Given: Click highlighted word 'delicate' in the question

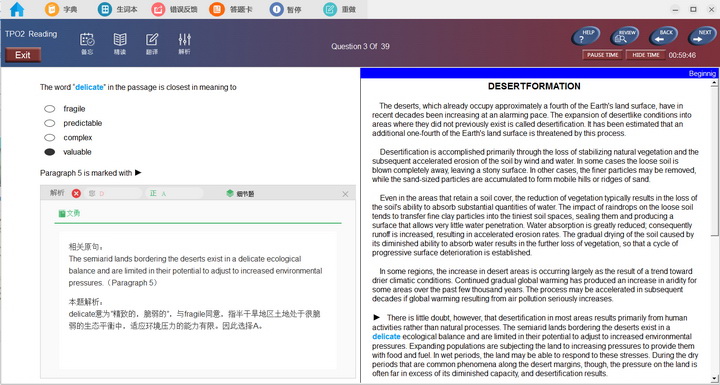Looking at the screenshot, I should pos(89,87).
